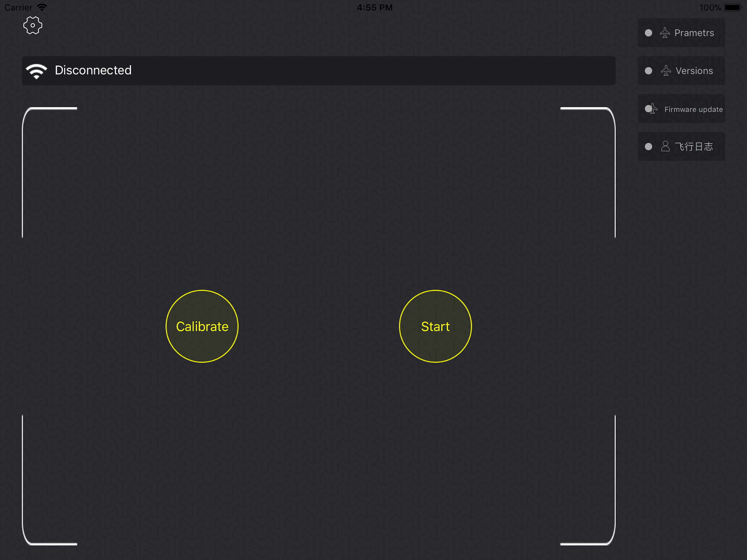
Task: Click the airplane icon beside Firmware update
Action: [x=654, y=109]
